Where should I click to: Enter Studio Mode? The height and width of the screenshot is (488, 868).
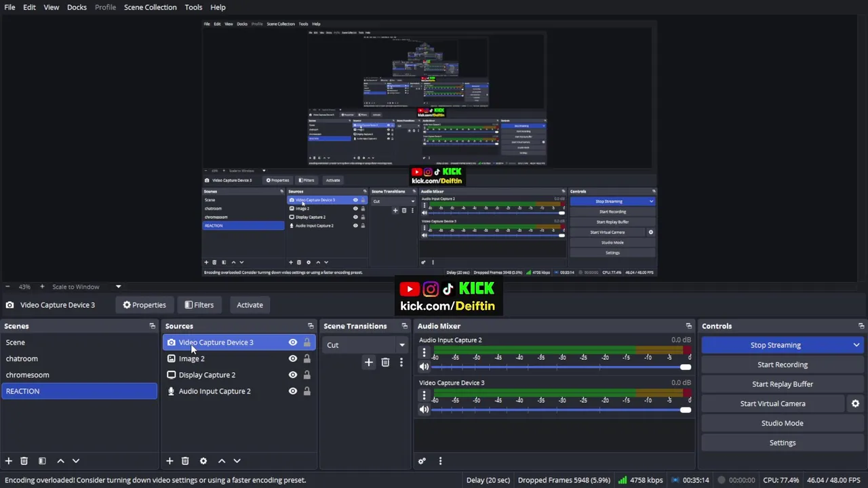[x=783, y=423]
